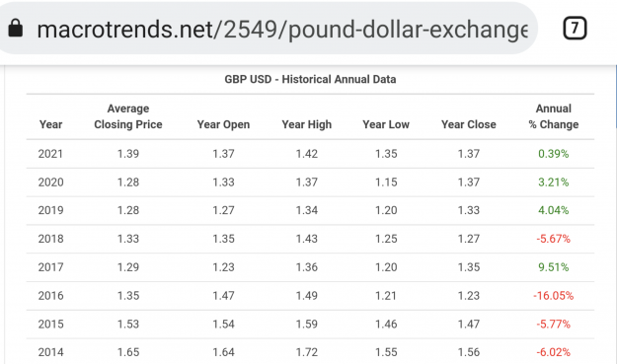Click the 0.39% annual change value
The image size is (617, 364).
click(x=553, y=154)
